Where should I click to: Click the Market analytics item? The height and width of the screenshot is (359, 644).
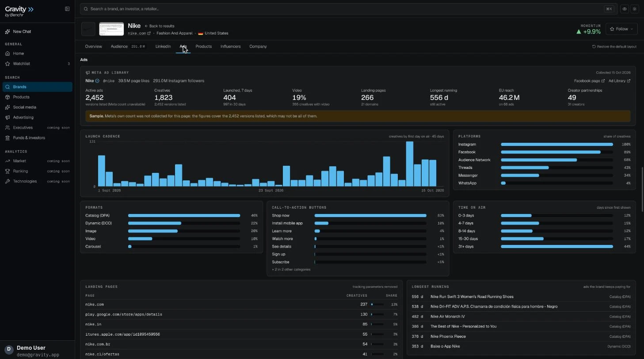[x=37, y=161]
